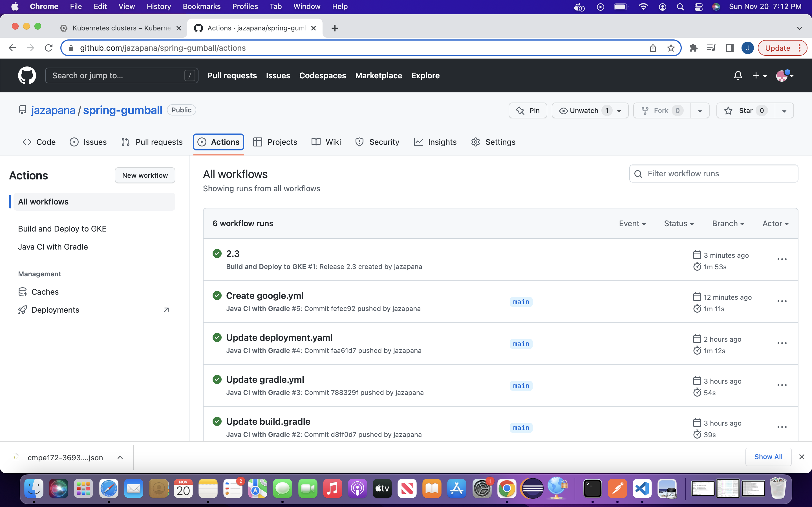This screenshot has height=507, width=812.
Task: Switch to the Insights repository tab
Action: [435, 142]
